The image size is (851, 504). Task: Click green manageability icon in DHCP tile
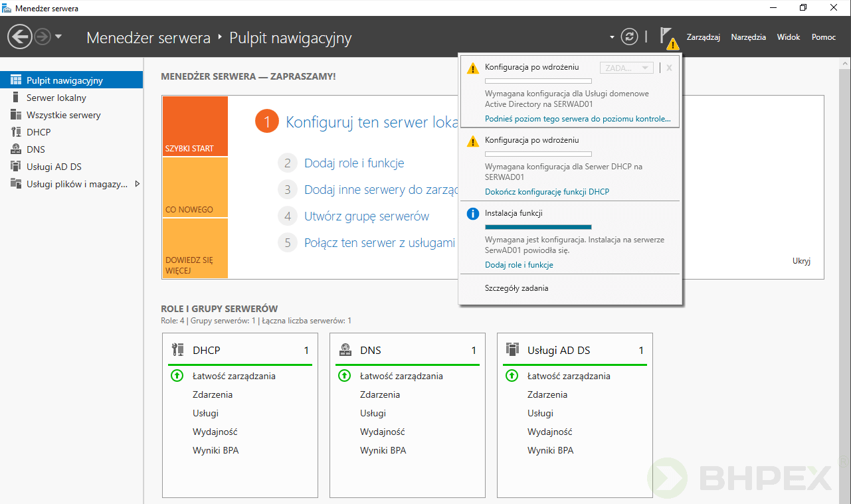(177, 376)
